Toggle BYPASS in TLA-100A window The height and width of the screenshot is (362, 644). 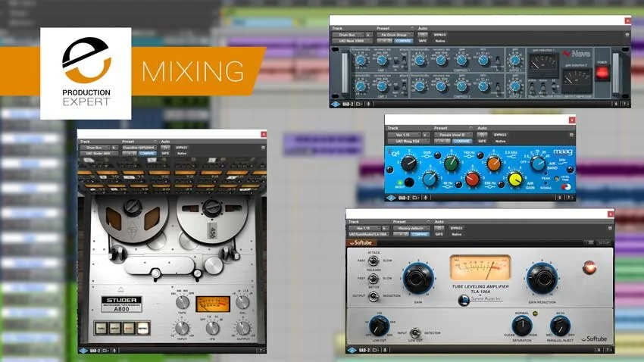click(x=456, y=228)
